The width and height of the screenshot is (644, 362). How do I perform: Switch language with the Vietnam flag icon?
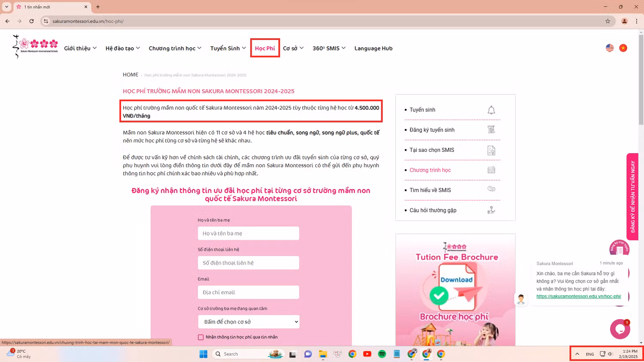pos(623,48)
